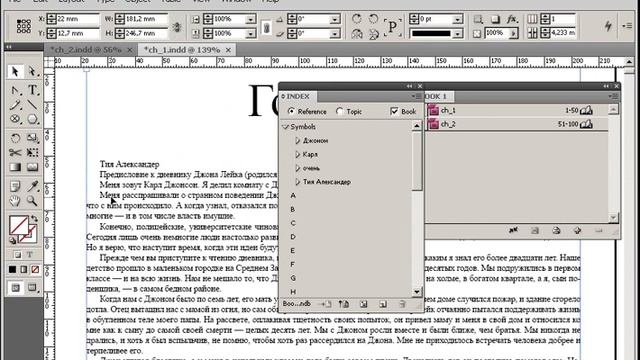Toggle formatting affects container button

point(18,255)
